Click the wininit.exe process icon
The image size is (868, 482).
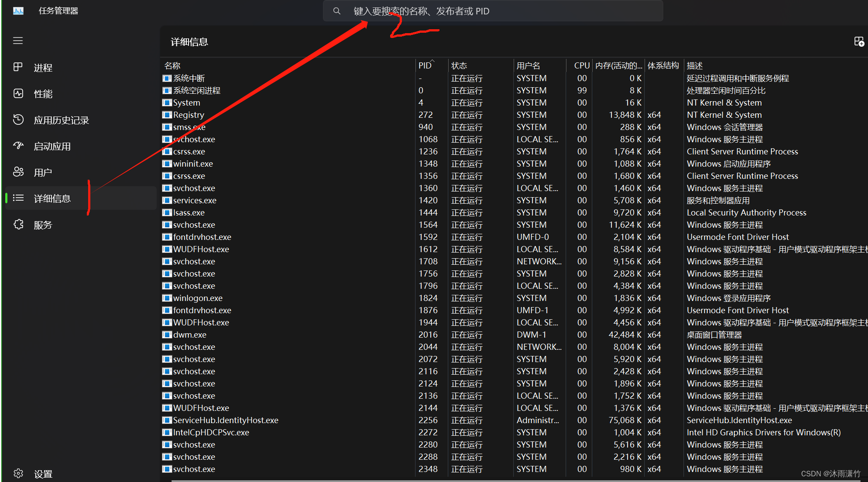point(167,164)
